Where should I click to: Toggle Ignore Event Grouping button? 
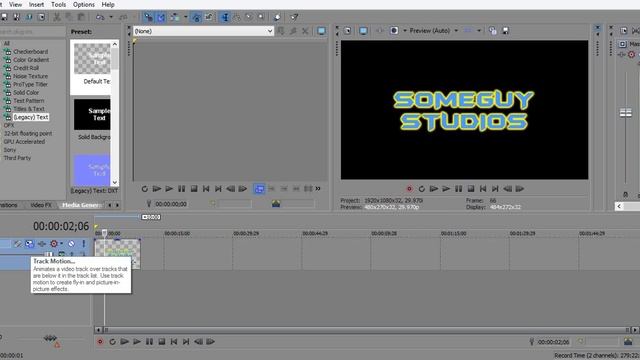[209, 17]
